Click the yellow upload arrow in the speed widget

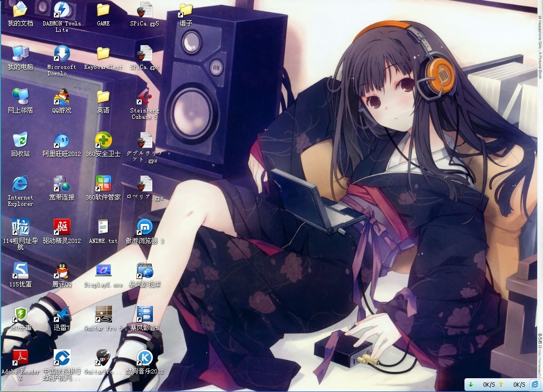click(x=501, y=385)
